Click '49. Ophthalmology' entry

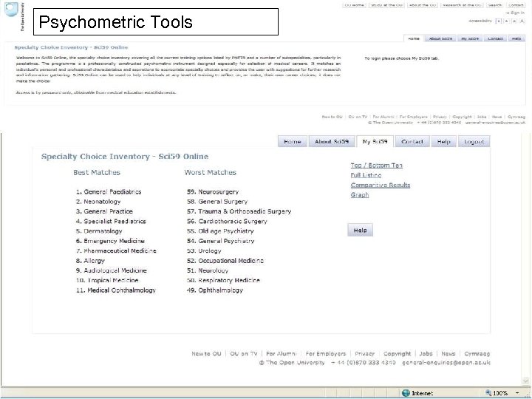pyautogui.click(x=215, y=290)
